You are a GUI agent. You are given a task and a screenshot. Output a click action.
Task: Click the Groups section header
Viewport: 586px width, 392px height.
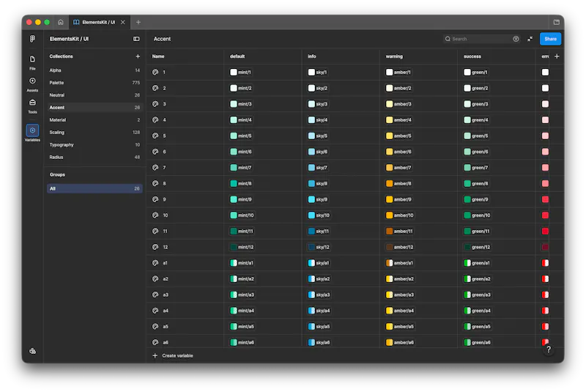[x=57, y=174]
